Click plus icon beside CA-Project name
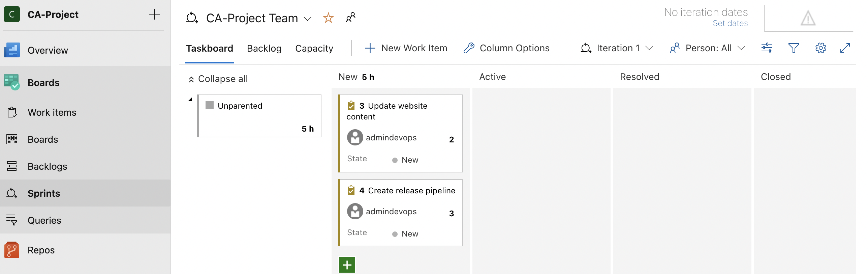 pyautogui.click(x=154, y=14)
